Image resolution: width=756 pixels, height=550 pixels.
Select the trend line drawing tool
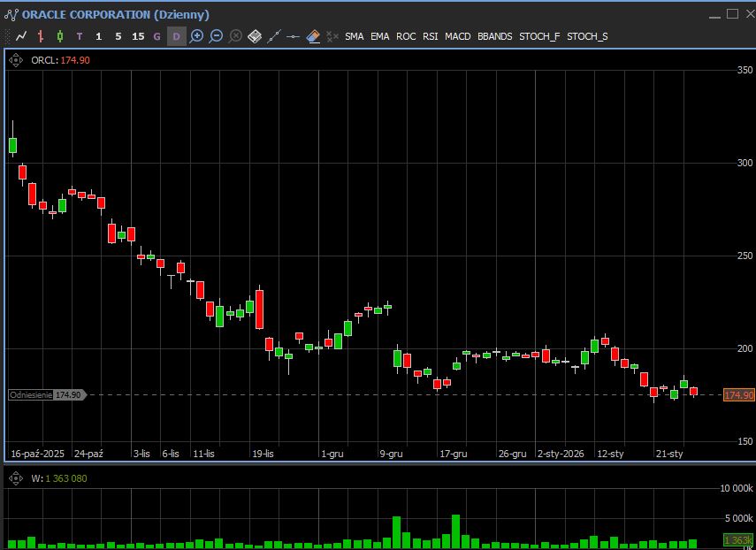click(x=274, y=36)
